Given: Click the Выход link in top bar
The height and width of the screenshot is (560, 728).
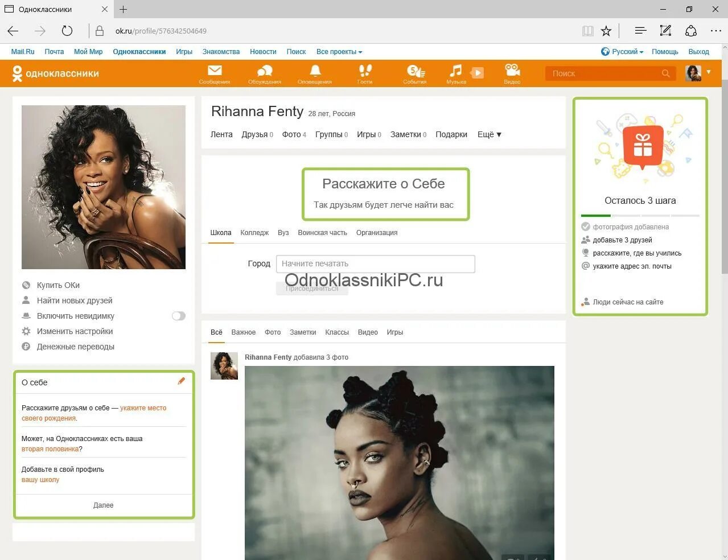Looking at the screenshot, I should tap(699, 52).
